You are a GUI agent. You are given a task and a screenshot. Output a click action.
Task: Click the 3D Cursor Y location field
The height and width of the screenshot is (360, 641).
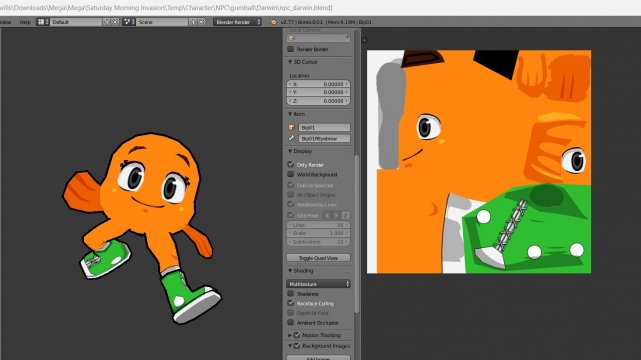[318, 92]
